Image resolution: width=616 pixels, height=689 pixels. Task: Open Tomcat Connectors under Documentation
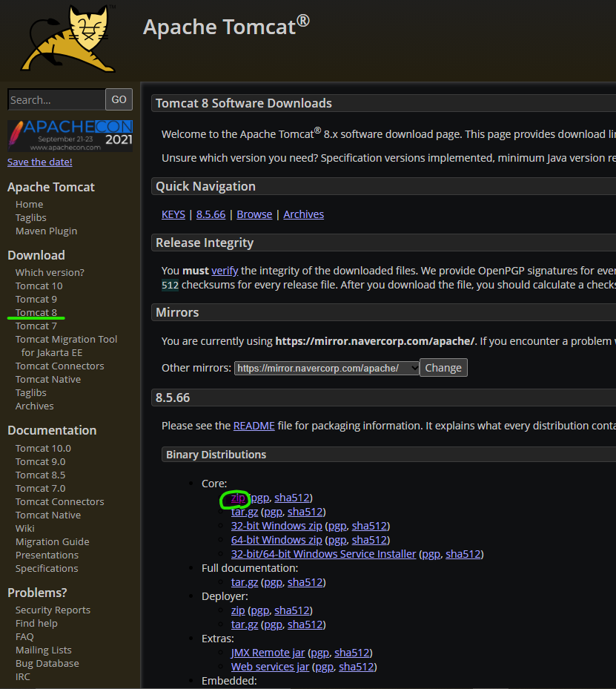[60, 502]
